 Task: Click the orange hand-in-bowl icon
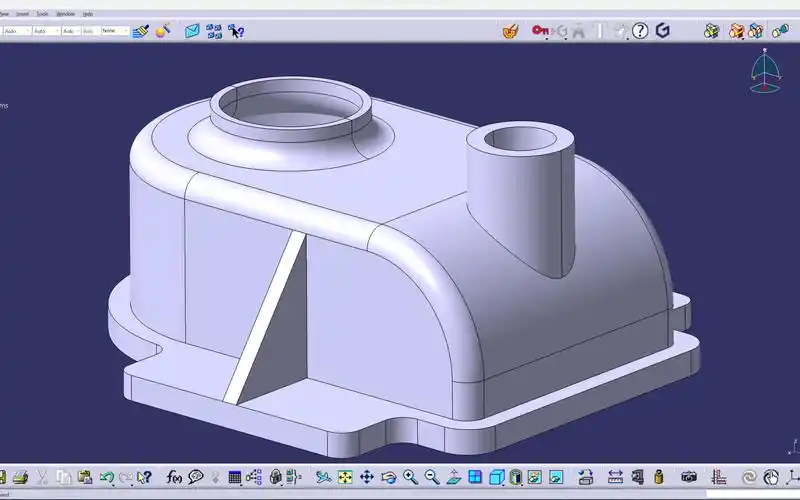point(510,31)
